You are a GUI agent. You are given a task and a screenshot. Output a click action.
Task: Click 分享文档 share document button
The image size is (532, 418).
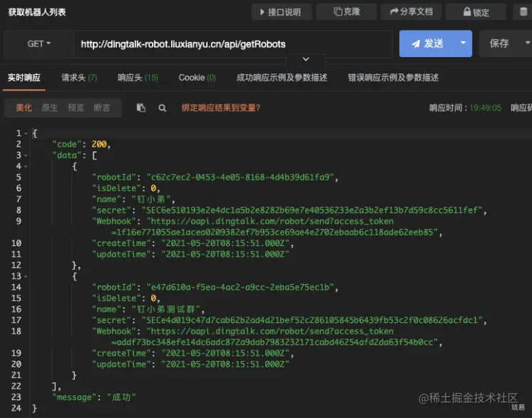tap(411, 12)
